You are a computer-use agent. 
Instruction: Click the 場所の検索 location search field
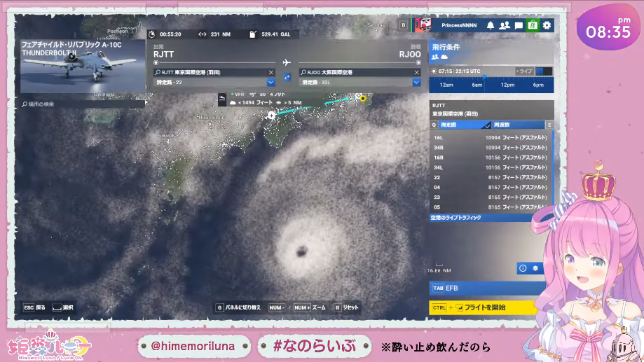pyautogui.click(x=82, y=104)
